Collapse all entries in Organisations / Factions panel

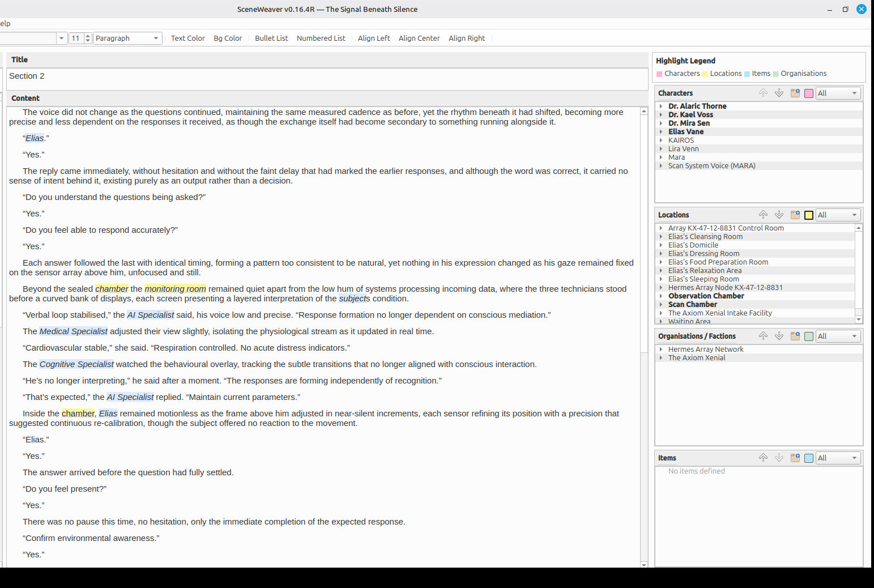pyautogui.click(x=763, y=336)
